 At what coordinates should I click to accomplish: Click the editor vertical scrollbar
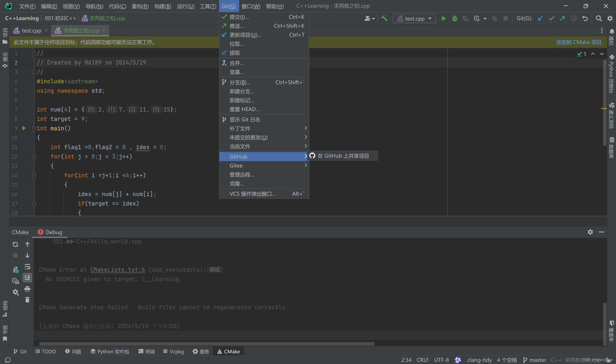[x=604, y=103]
